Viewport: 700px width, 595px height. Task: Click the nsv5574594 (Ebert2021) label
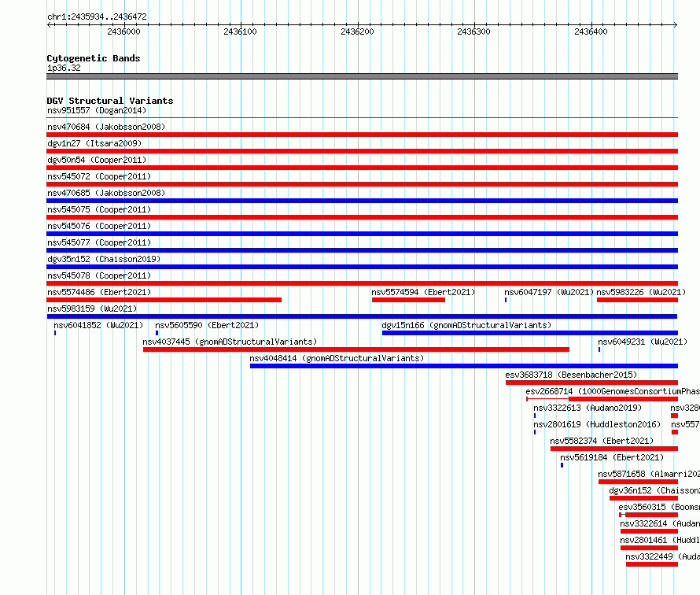[x=423, y=292]
